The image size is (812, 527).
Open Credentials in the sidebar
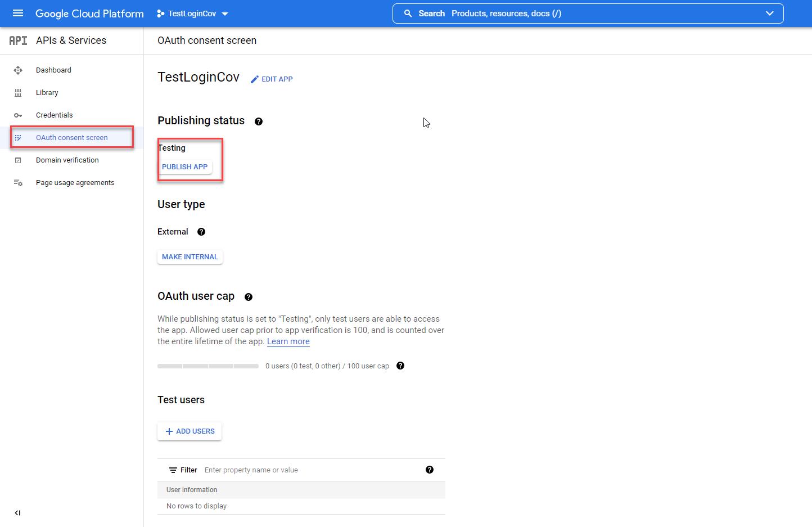(54, 115)
